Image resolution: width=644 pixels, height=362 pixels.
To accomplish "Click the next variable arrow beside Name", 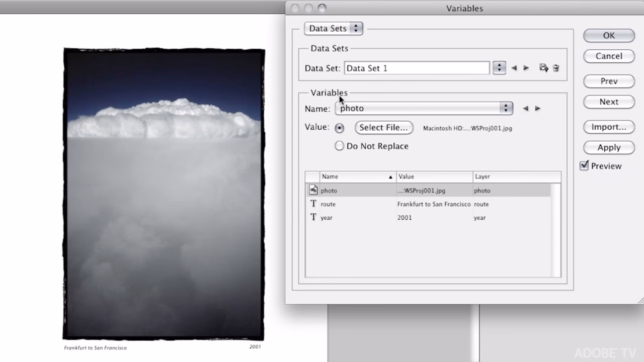I will click(x=538, y=108).
